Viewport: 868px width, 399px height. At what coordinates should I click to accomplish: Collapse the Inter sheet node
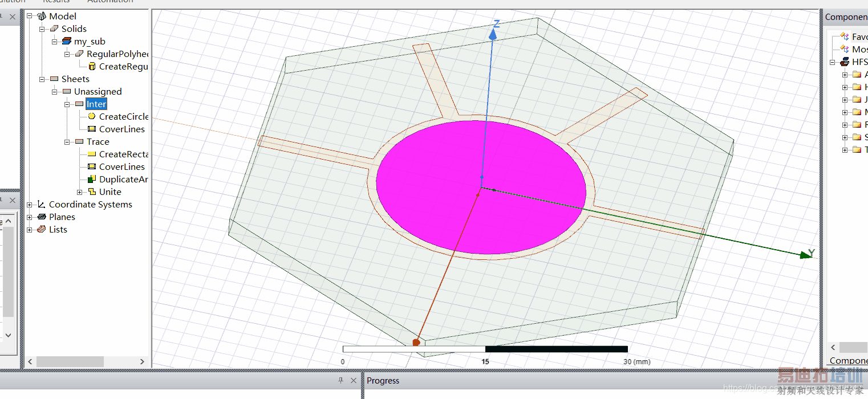(67, 104)
